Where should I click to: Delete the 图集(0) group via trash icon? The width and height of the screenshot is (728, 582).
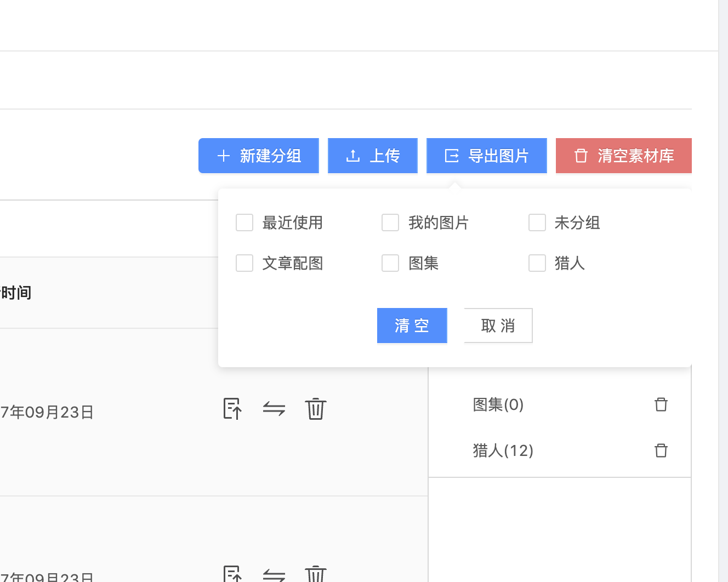pos(661,404)
